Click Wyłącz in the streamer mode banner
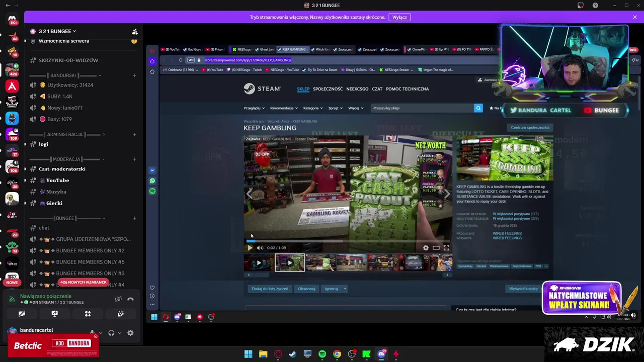The width and height of the screenshot is (644, 362). [x=399, y=17]
